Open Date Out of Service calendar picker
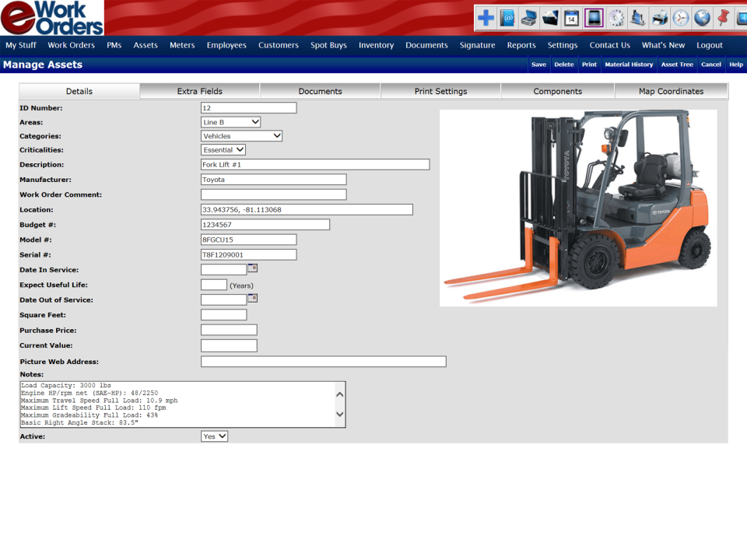Image resolution: width=747 pixels, height=560 pixels. pyautogui.click(x=252, y=298)
